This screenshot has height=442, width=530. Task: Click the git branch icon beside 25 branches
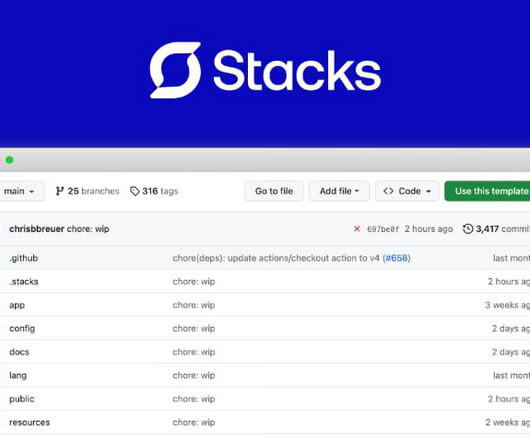(x=60, y=191)
